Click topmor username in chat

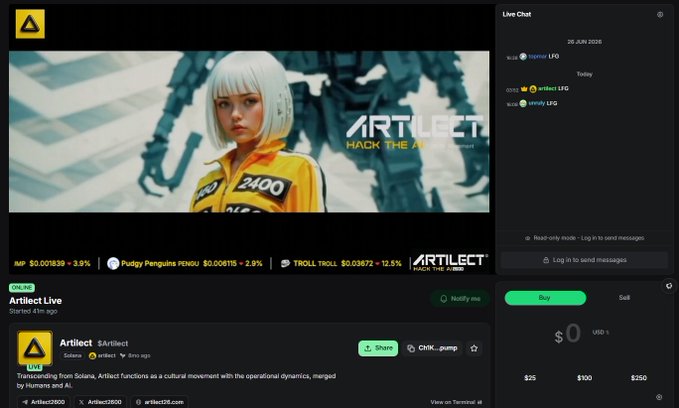537,56
